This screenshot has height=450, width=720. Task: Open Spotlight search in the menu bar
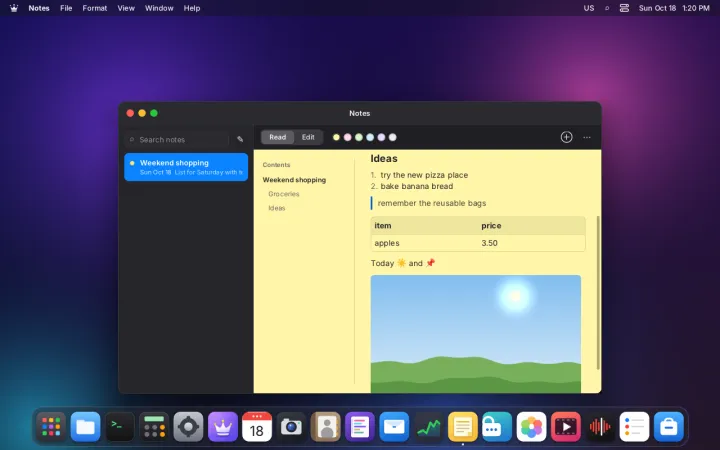(607, 8)
